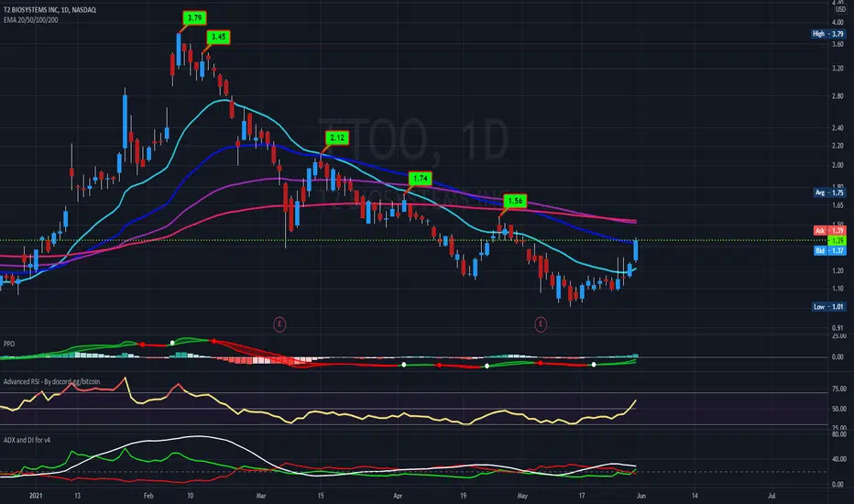Click the 40.00 ADX scale value
Viewport: 854px width, 504px height.
[838, 459]
